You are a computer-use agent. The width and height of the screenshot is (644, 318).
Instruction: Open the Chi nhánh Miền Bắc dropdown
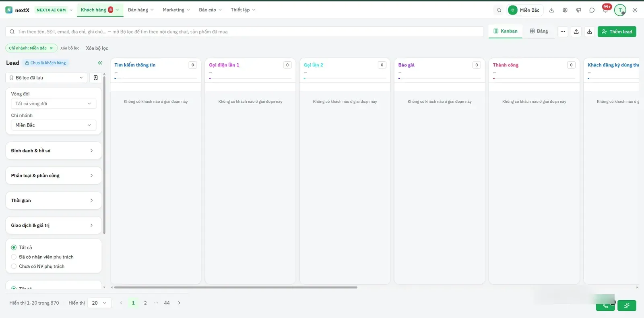pos(54,125)
